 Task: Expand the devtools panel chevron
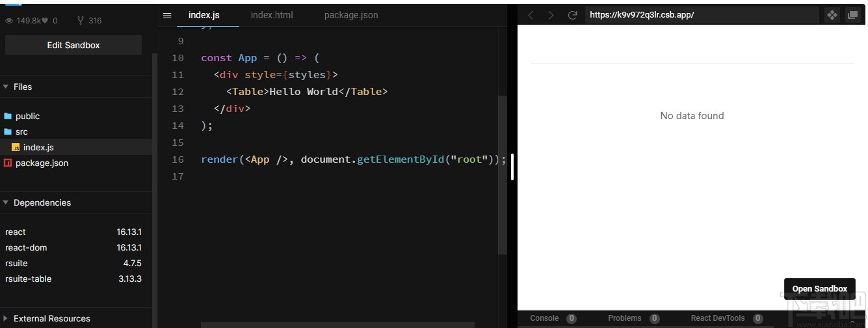point(852,321)
